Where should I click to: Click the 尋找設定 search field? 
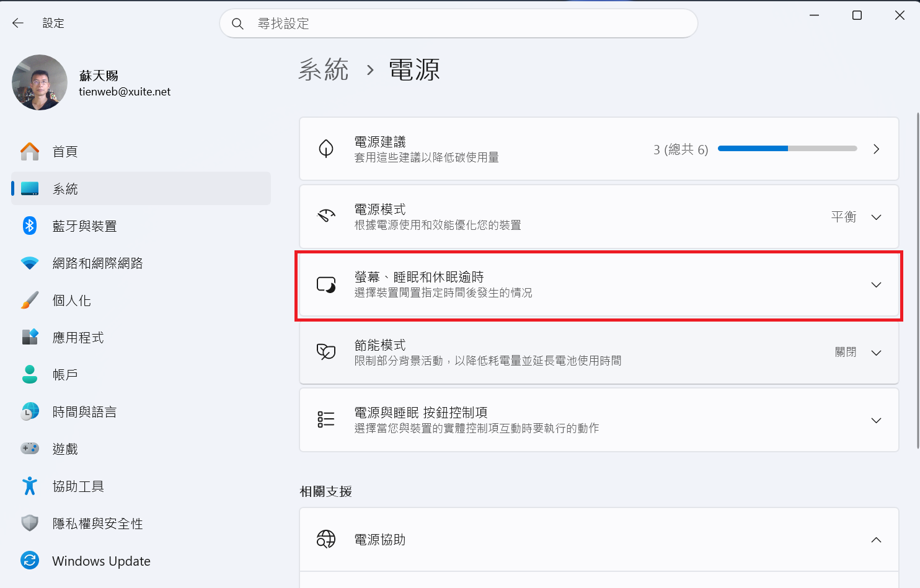click(x=459, y=24)
